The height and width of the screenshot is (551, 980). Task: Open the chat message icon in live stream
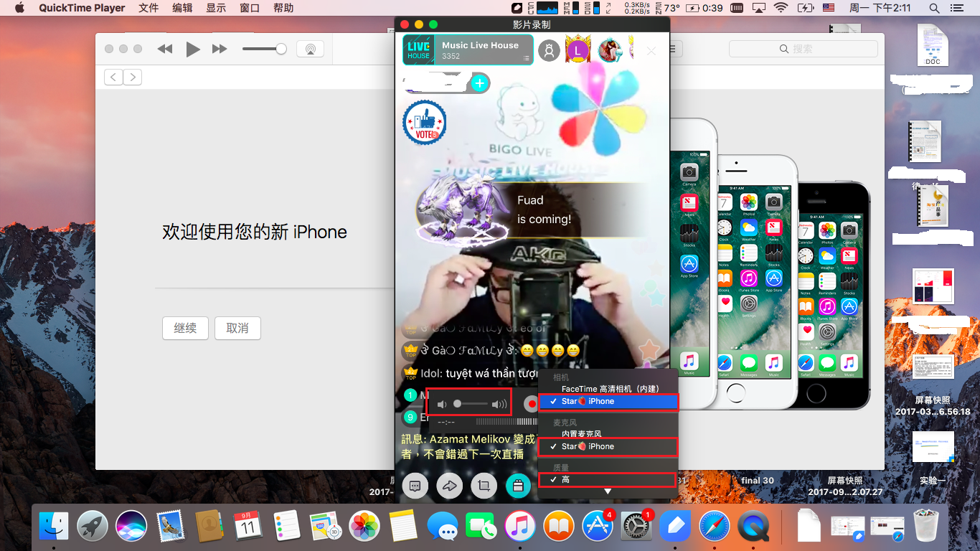pos(415,486)
